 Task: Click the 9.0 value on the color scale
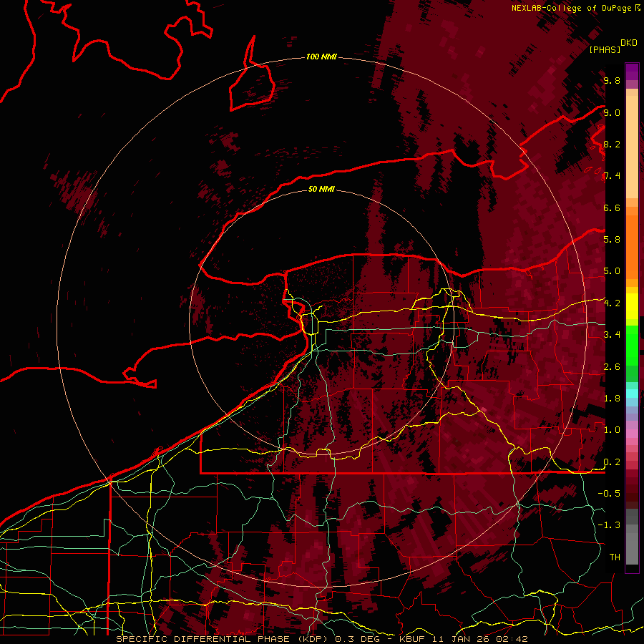tap(612, 112)
